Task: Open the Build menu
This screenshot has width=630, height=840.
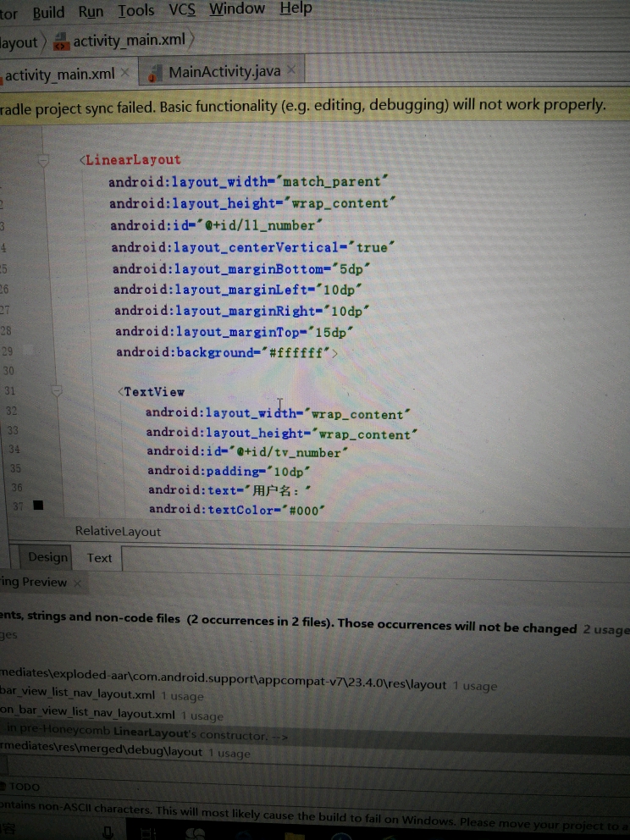Action: (x=48, y=13)
